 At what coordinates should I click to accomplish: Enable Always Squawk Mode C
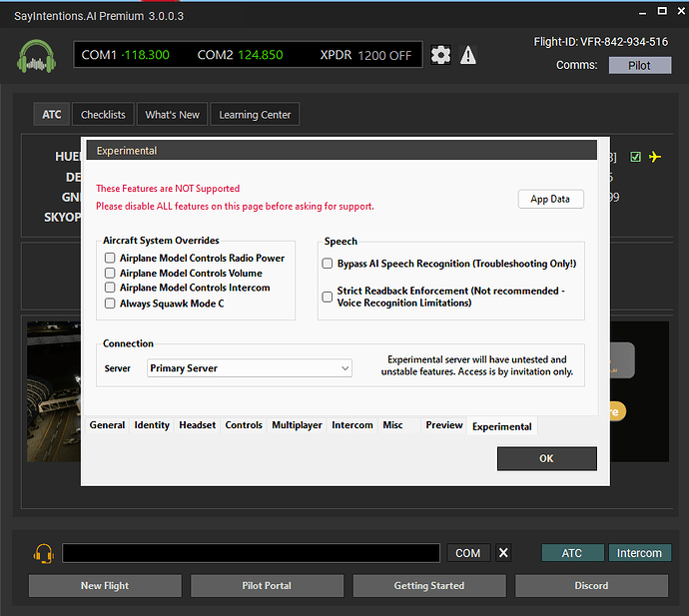point(110,304)
